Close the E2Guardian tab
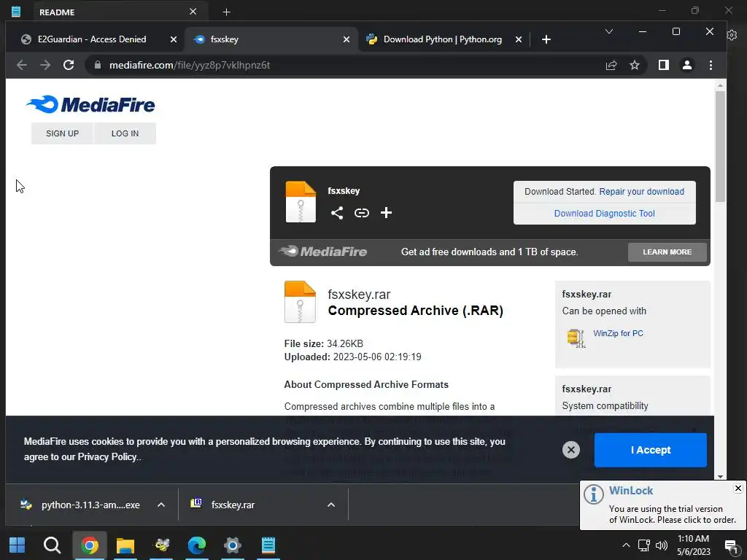 (174, 39)
